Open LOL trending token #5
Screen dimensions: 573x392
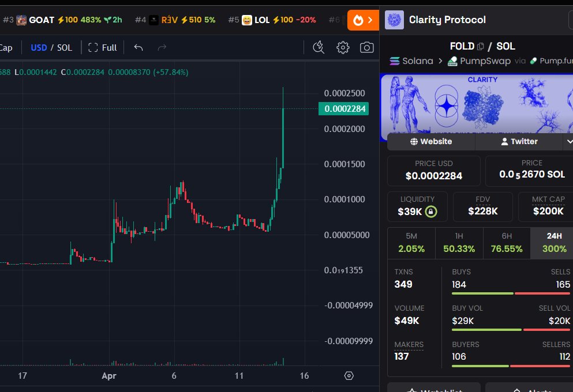tap(272, 20)
